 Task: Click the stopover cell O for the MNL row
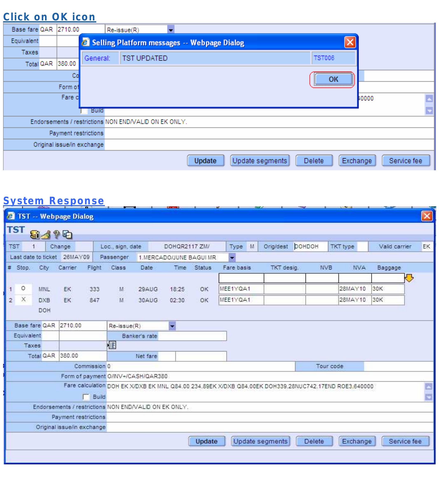[23, 288]
